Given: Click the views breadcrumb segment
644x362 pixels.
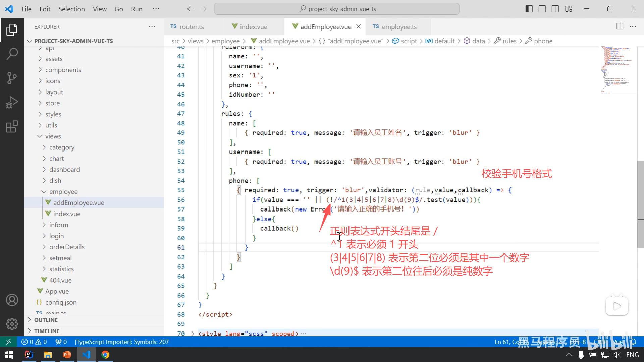Looking at the screenshot, I should [x=195, y=41].
